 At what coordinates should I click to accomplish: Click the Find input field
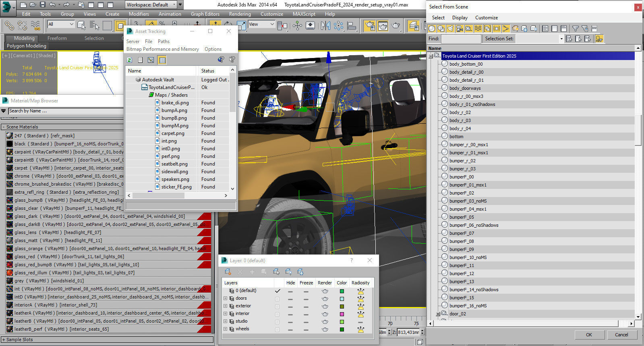[461, 39]
